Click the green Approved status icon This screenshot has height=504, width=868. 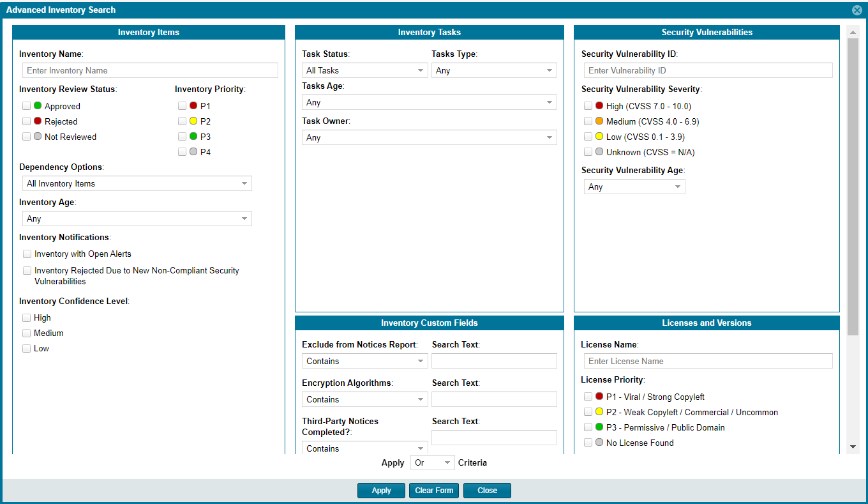click(38, 106)
